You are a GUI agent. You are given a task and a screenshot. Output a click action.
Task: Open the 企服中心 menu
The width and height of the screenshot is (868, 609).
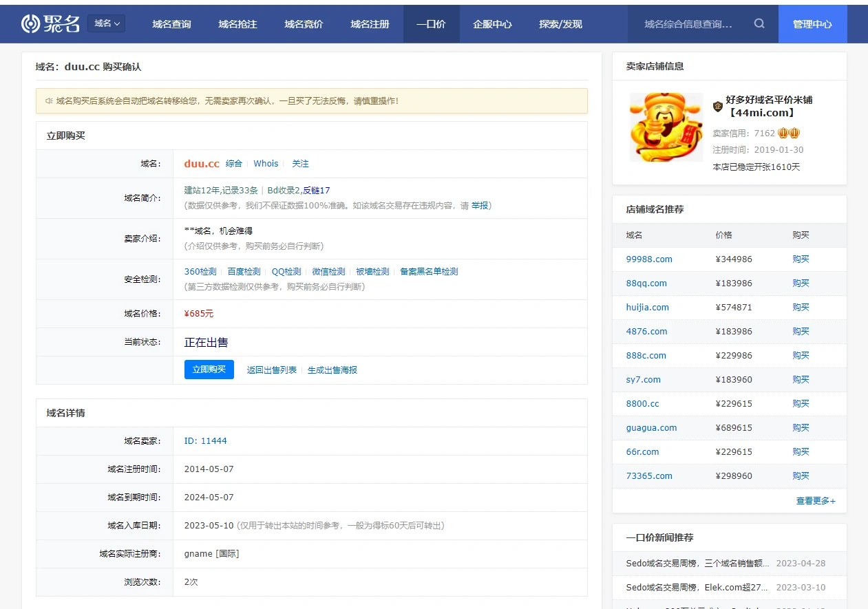tap(492, 24)
